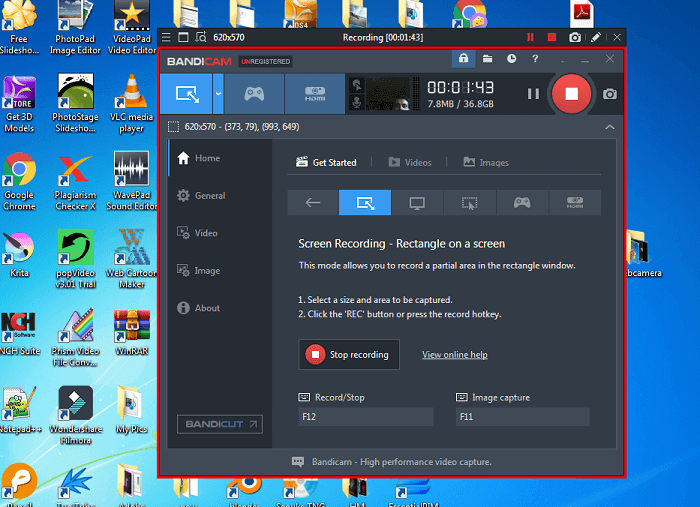Select the Fullscreen monitor mode tile

417,203
